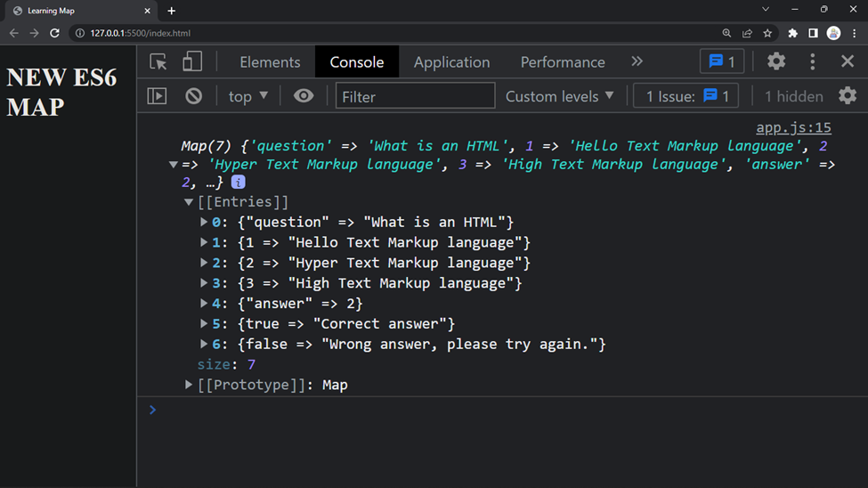This screenshot has height=488, width=868.
Task: Click the NEW ES6 MAP heading
Action: (61, 92)
